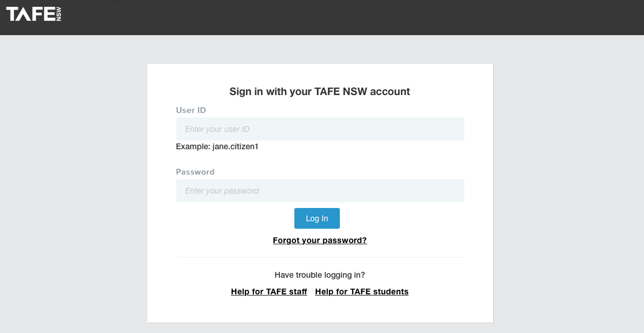Screen dimensions: 644x333
Task: Click the vertical NSW text in the logo
Action: pos(59,14)
